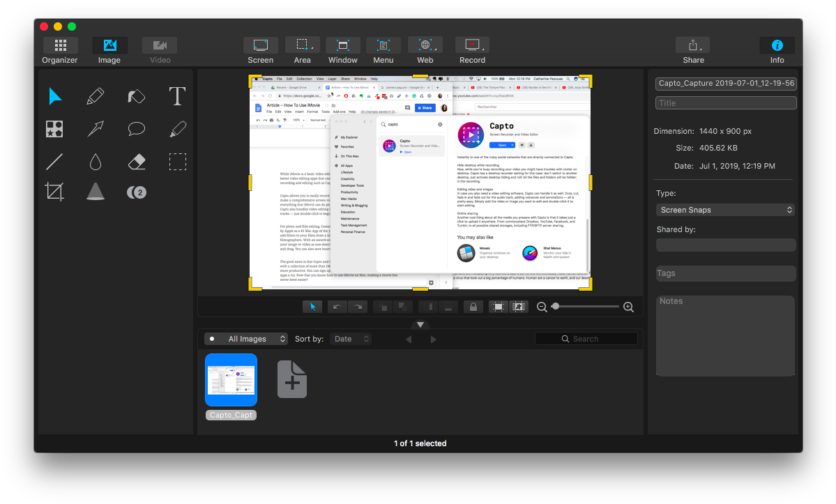836x504 pixels.
Task: Click the zoom slider handle
Action: [x=556, y=306]
